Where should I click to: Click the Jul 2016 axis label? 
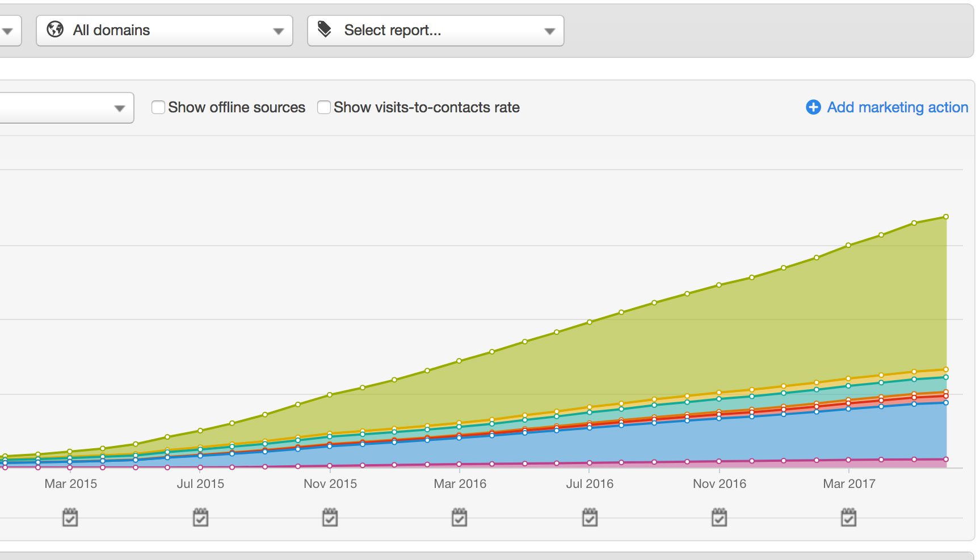click(590, 484)
